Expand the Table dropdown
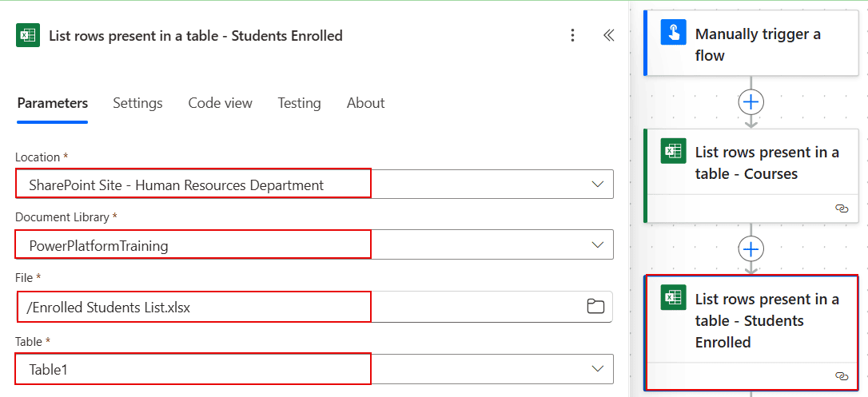Screen dimensions: 868x397 pos(597,369)
